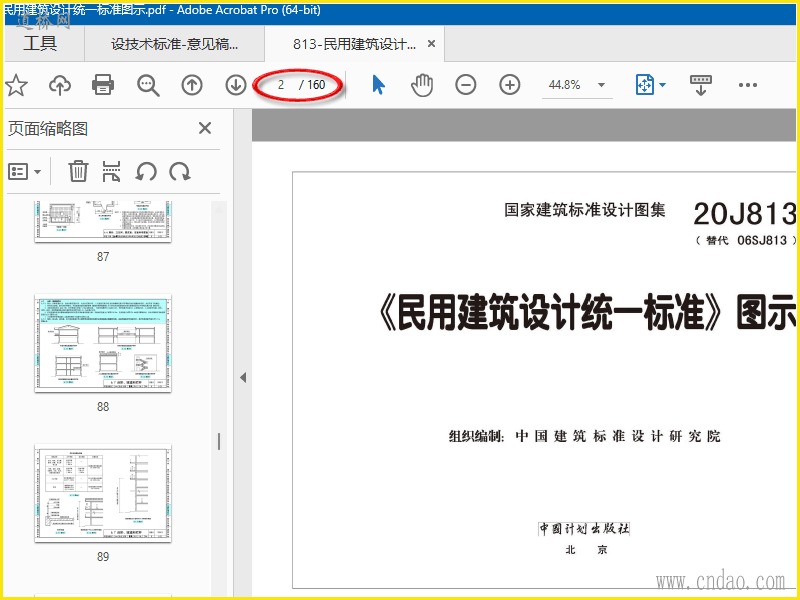Click the 替代 06SJ813 subtitle text

(745, 240)
